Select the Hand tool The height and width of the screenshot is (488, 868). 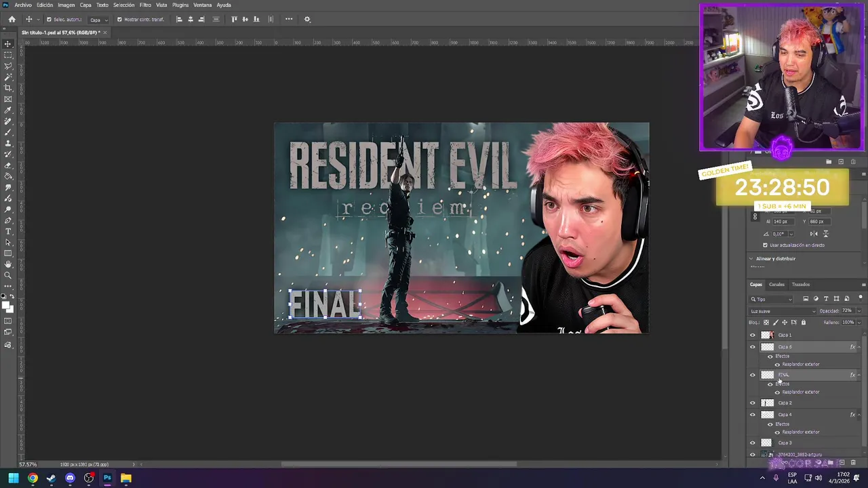8,264
